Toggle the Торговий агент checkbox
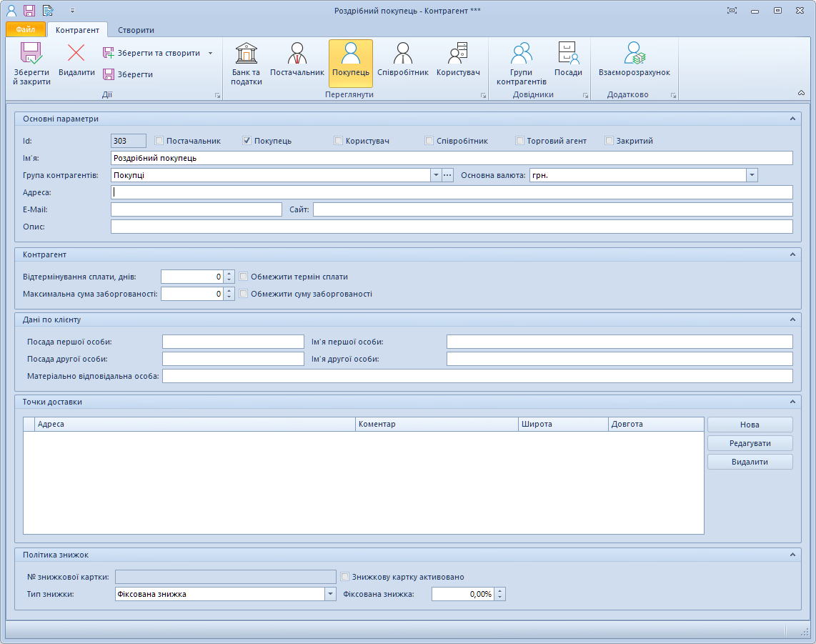Image resolution: width=816 pixels, height=644 pixels. coord(520,141)
